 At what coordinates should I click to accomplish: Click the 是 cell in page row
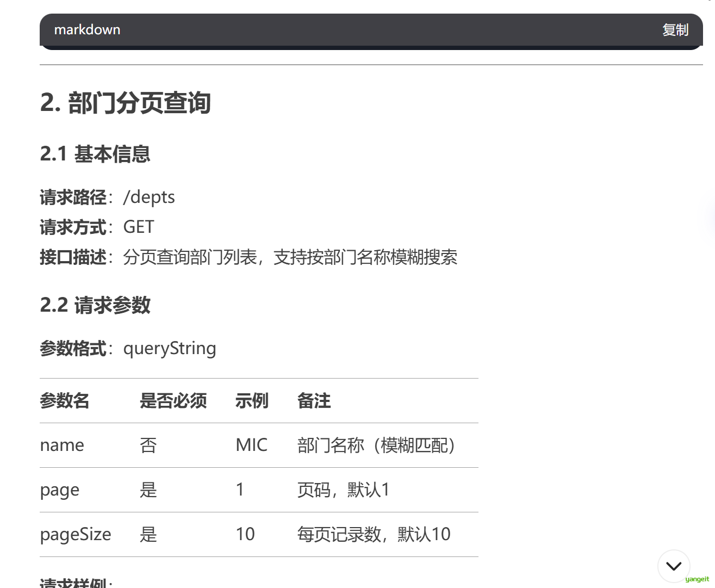148,490
